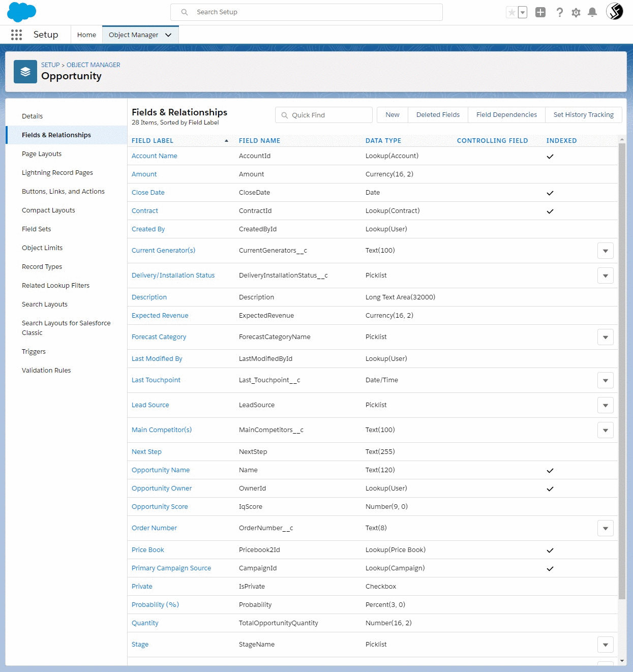This screenshot has height=672, width=633.
Task: Click the table vertical scrollbar thumb
Action: tap(622, 371)
